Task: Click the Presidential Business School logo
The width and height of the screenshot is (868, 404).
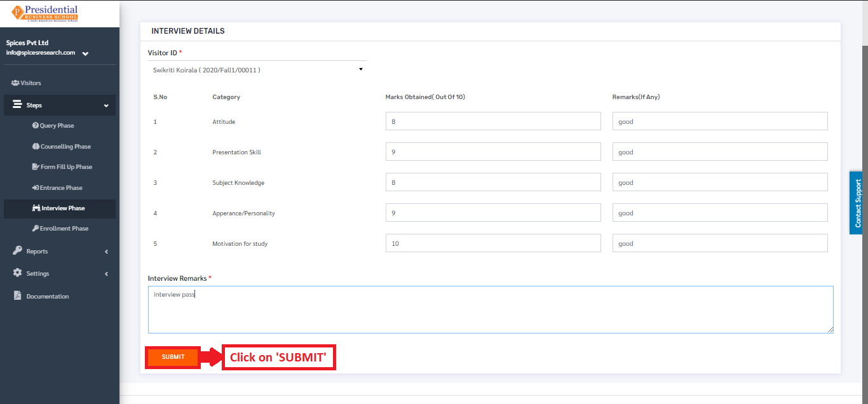Action: [x=46, y=13]
